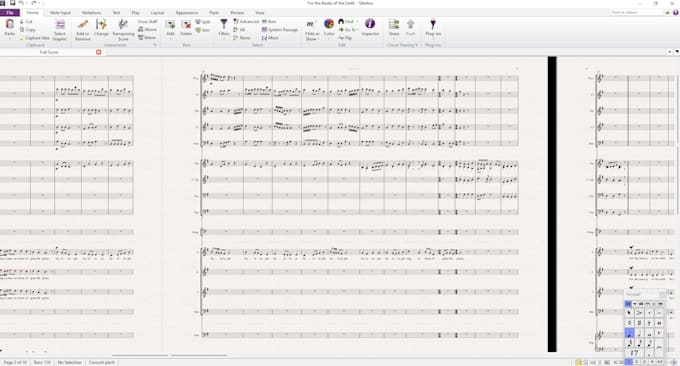Open the Notations ribbon tab
This screenshot has height=366, width=680.
pos(91,13)
